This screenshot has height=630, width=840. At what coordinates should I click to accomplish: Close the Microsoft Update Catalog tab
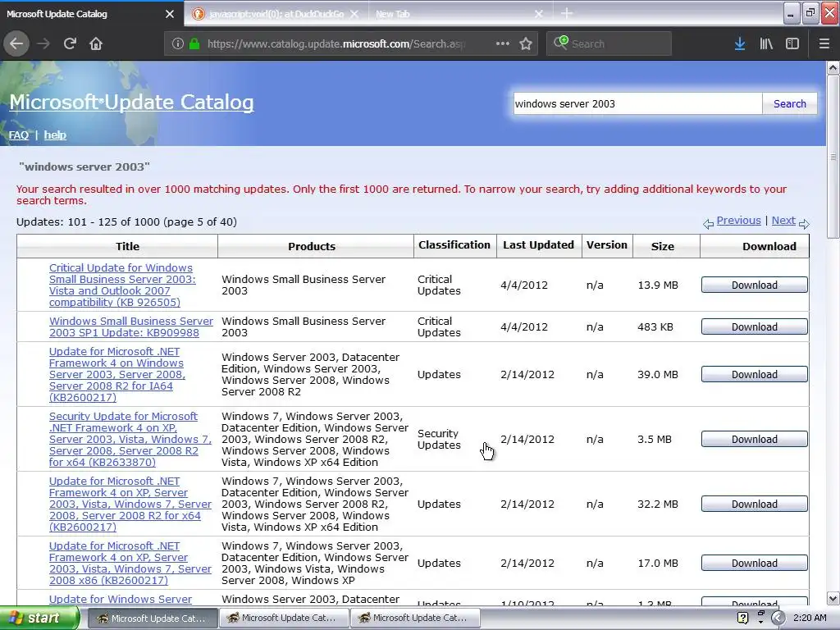pyautogui.click(x=170, y=14)
